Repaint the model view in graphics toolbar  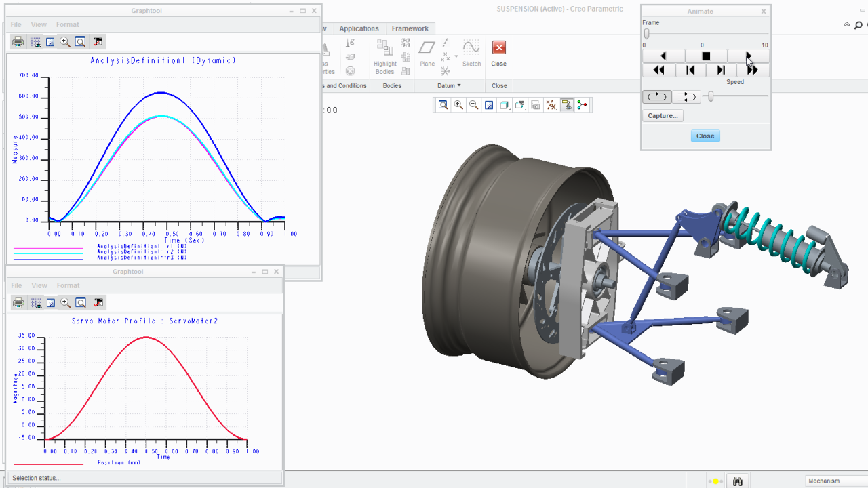[488, 105]
